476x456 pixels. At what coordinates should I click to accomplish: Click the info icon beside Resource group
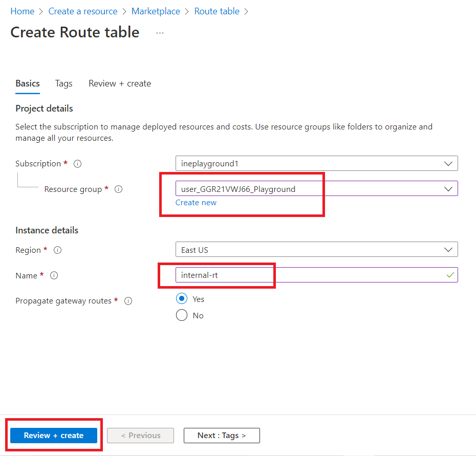pyautogui.click(x=118, y=189)
